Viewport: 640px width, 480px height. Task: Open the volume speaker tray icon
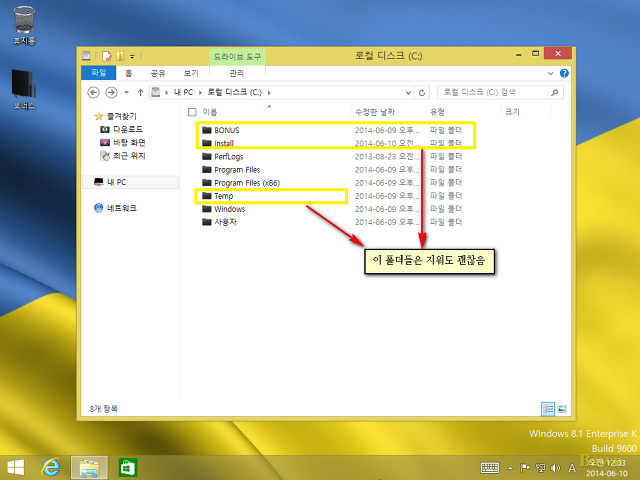556,468
